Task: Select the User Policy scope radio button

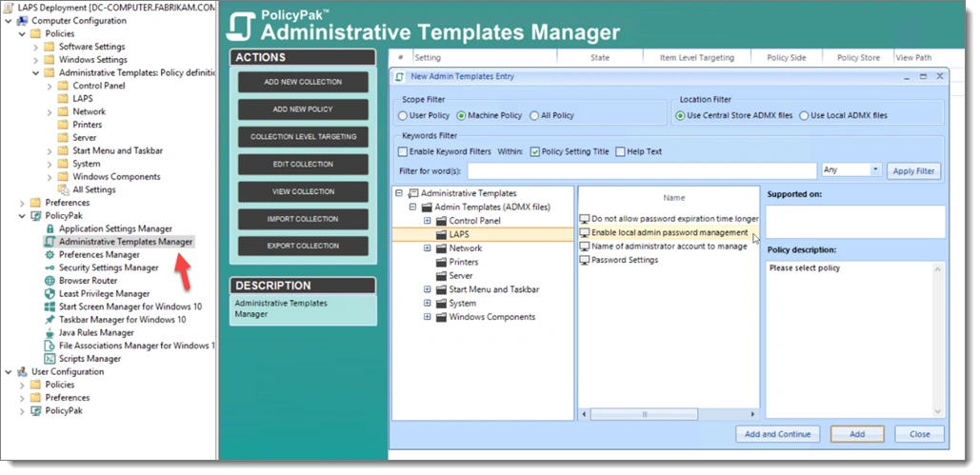Action: point(403,115)
